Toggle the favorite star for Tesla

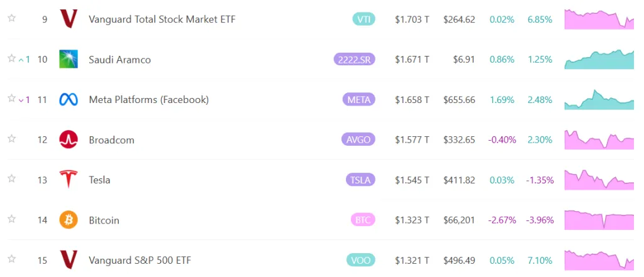click(x=11, y=179)
